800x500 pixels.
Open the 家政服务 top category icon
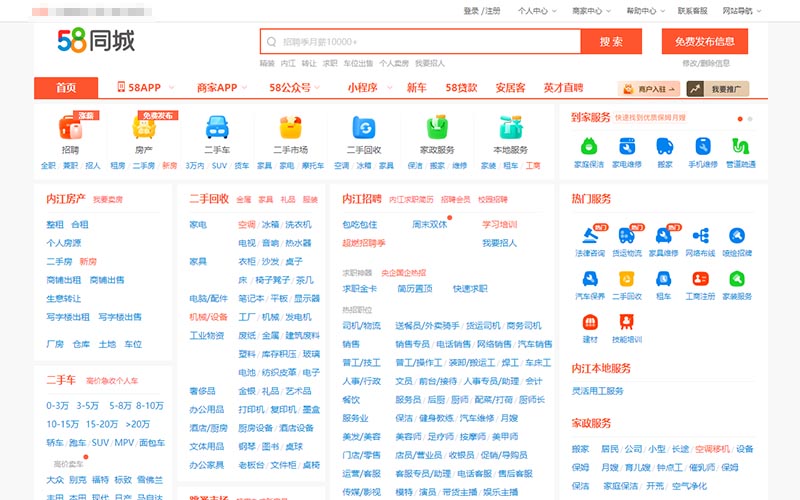click(437, 127)
